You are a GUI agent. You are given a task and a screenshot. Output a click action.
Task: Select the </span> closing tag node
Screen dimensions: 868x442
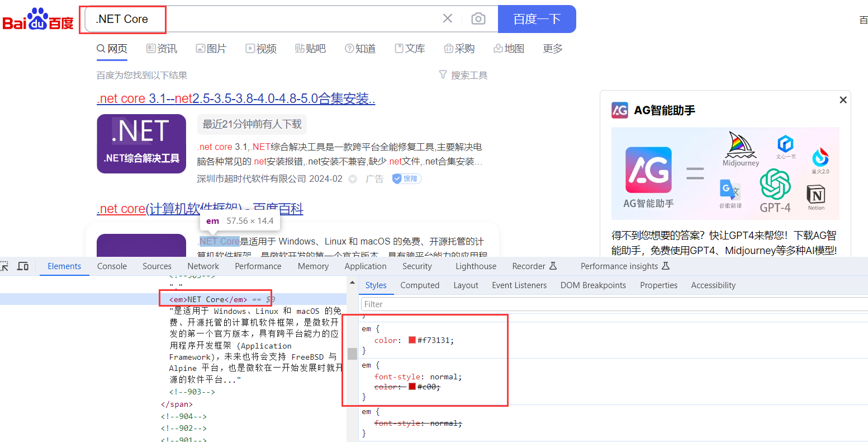click(177, 404)
